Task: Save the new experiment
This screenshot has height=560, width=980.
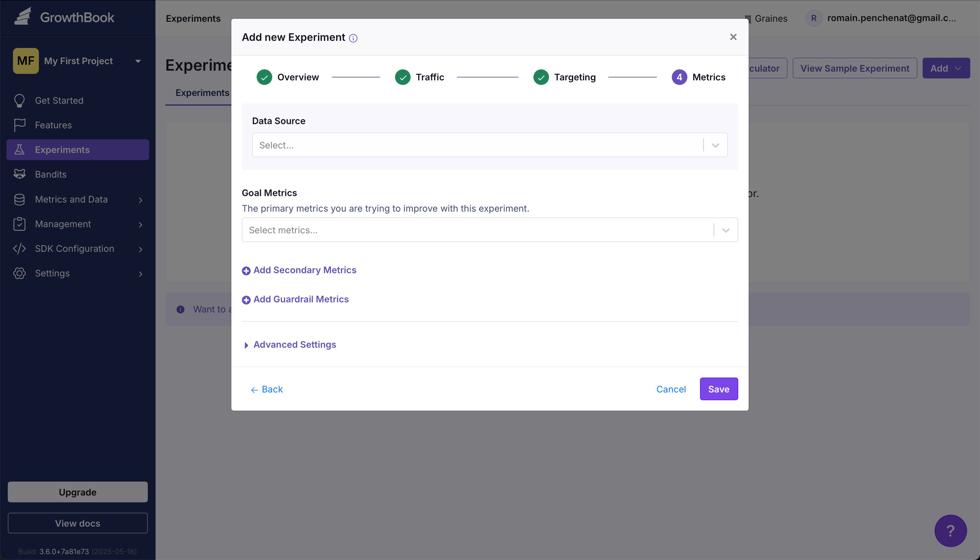Action: (x=718, y=389)
